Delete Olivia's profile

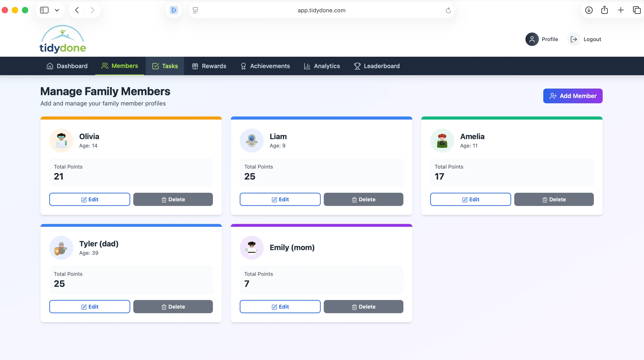pyautogui.click(x=173, y=199)
